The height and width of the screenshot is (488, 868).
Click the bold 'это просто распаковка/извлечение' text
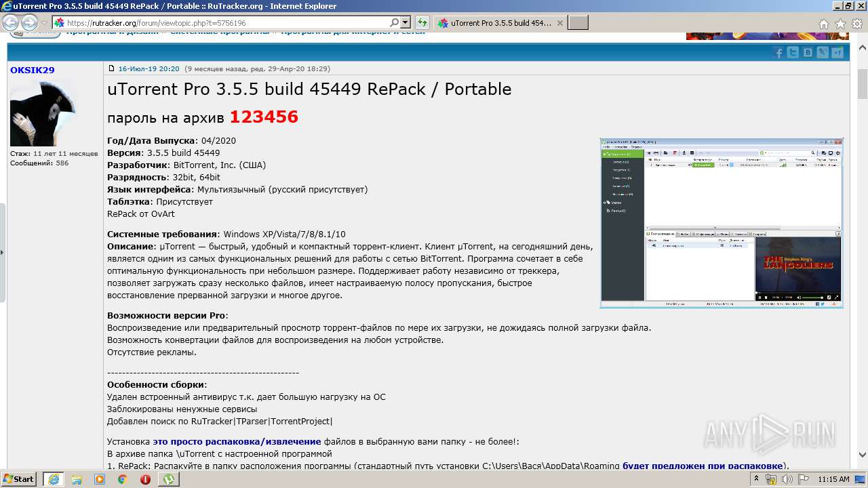pos(237,441)
